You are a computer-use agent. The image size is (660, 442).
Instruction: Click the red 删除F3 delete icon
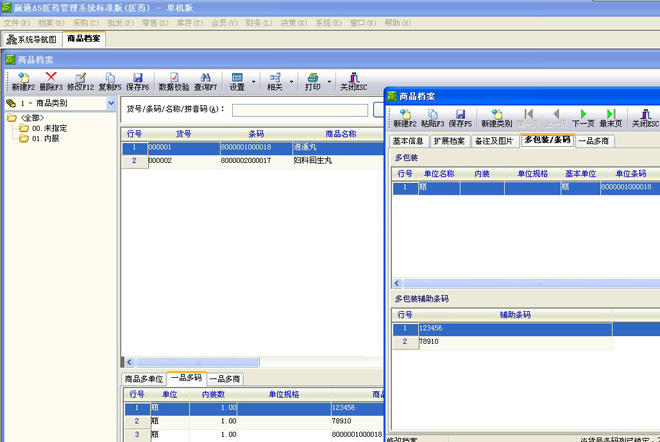[51, 81]
